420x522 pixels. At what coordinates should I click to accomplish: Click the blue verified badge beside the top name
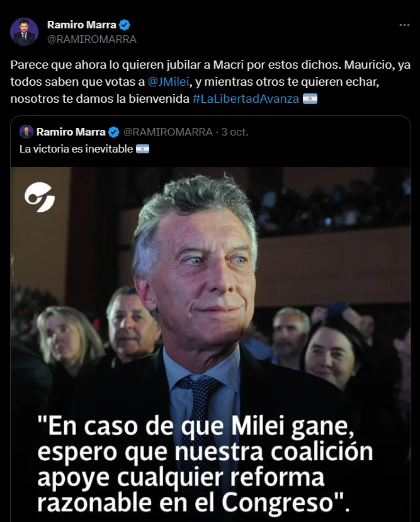point(125,25)
